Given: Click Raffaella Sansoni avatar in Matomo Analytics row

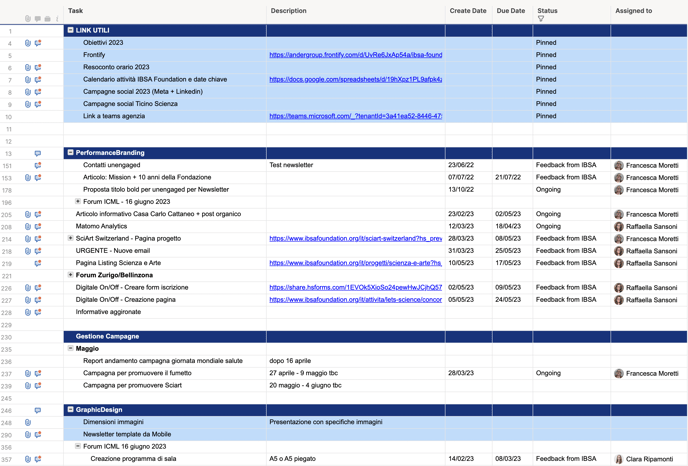Looking at the screenshot, I should click(619, 227).
